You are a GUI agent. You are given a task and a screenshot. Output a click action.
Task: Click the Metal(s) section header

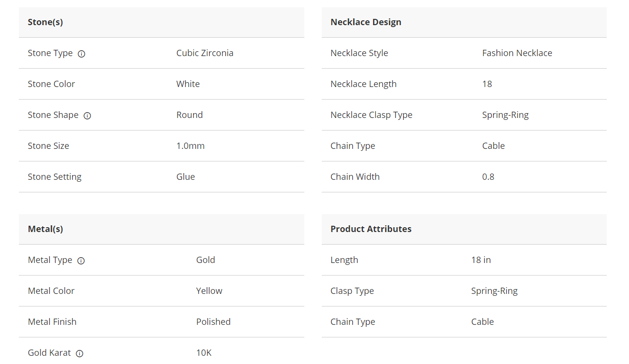tap(45, 229)
